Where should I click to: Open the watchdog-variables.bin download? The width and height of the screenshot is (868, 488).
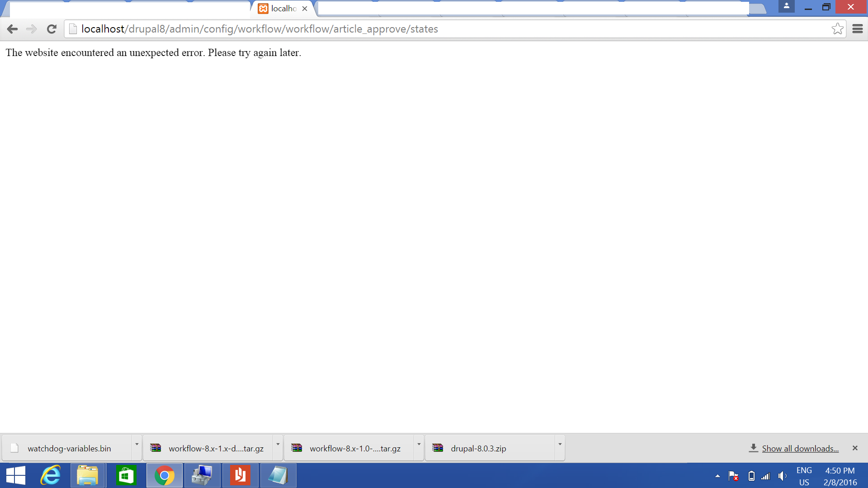point(69,448)
